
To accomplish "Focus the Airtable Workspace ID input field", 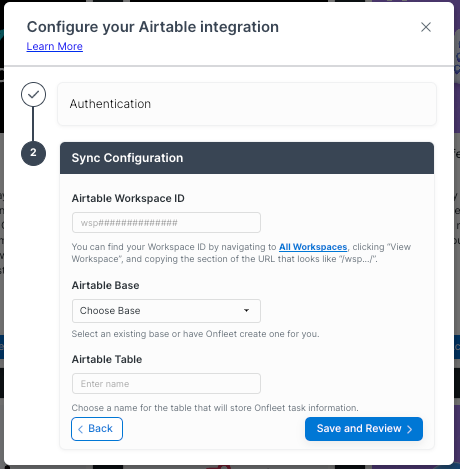I will [166, 223].
